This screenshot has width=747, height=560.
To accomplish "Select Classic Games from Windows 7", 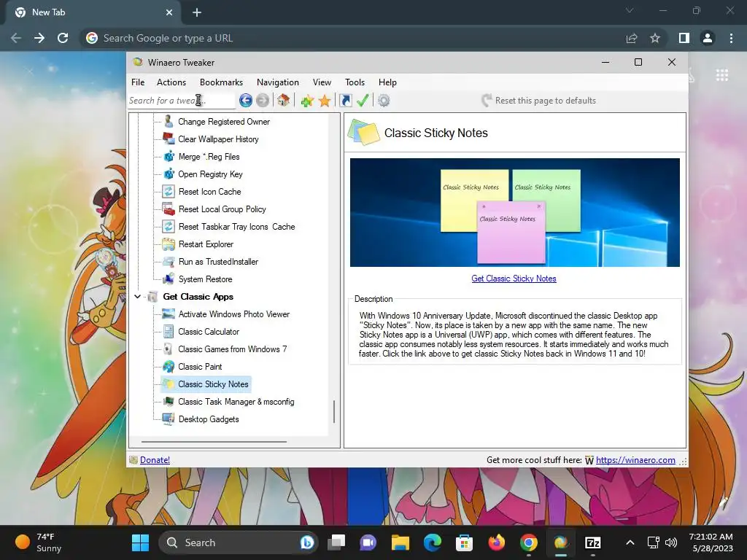I will (233, 349).
